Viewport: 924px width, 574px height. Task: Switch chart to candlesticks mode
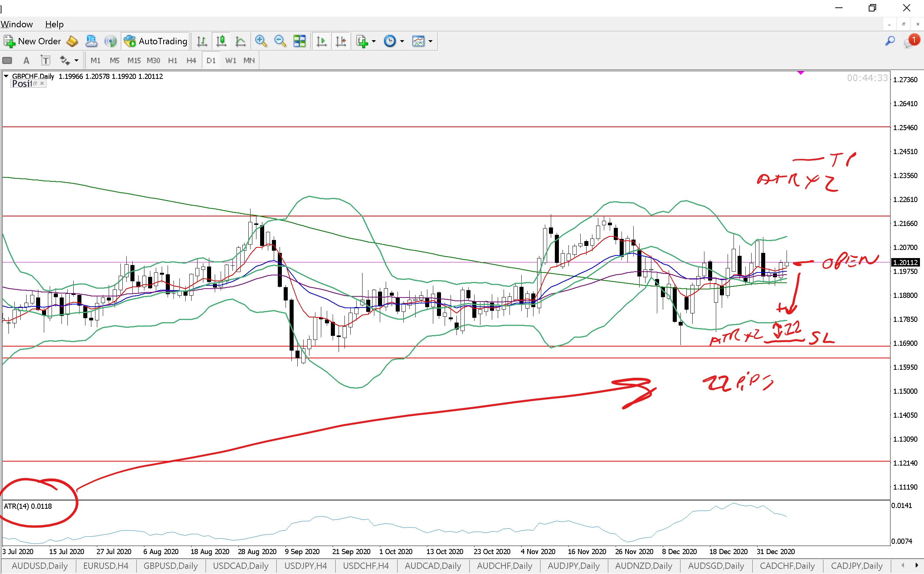[x=221, y=41]
